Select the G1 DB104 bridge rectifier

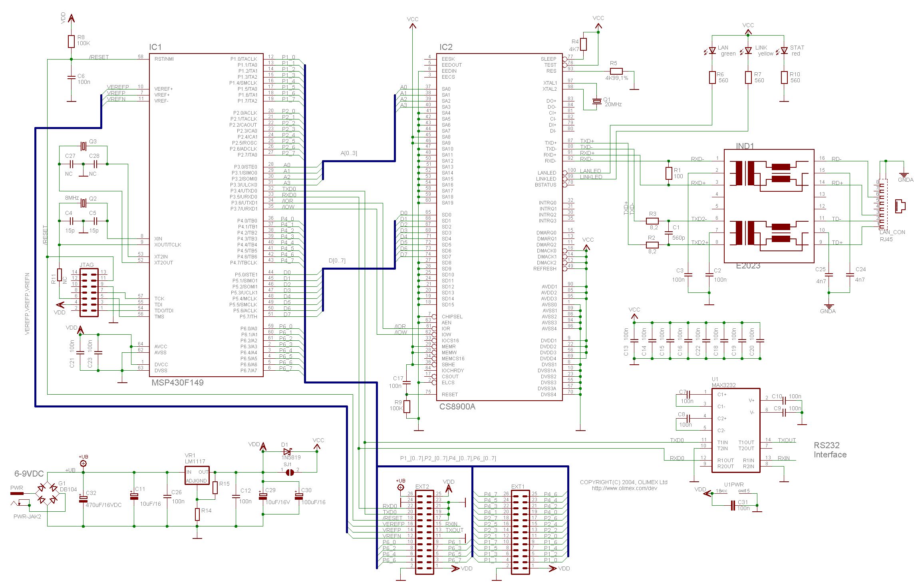(47, 493)
